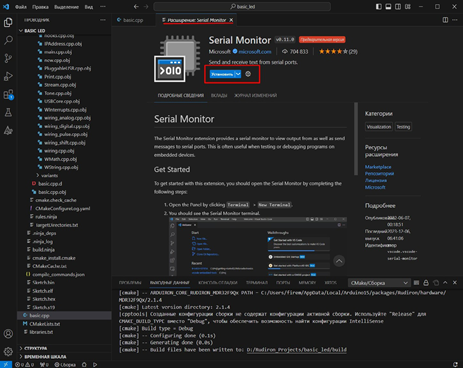Open the Лицензия resource link
The width and height of the screenshot is (463, 368).
(376, 180)
